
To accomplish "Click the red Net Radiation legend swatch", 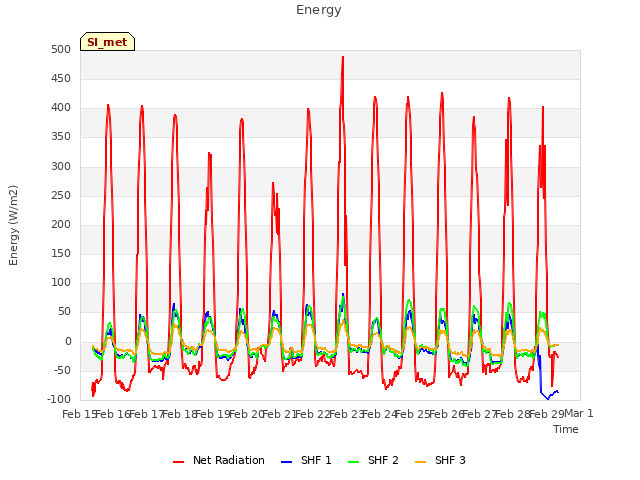I will click(x=178, y=462).
